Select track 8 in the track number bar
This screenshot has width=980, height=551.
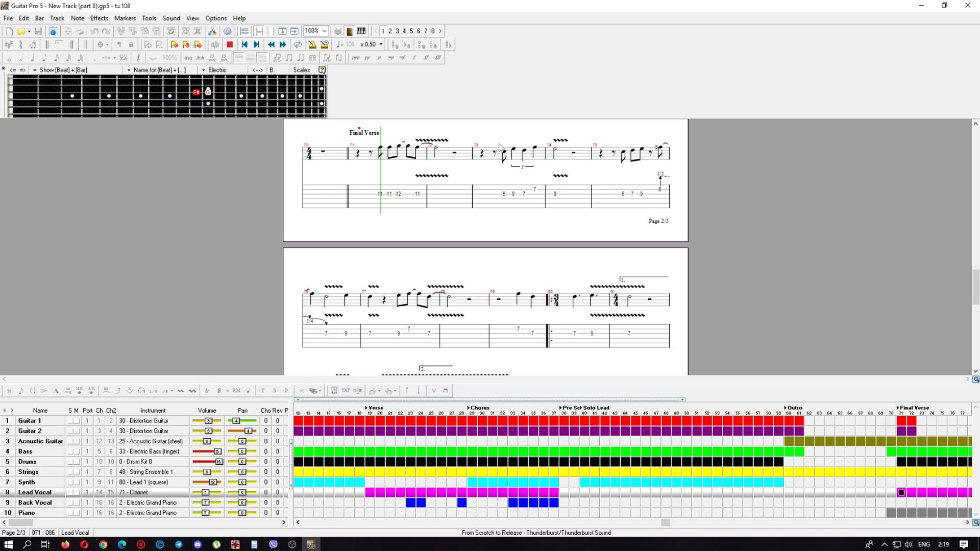[433, 31]
